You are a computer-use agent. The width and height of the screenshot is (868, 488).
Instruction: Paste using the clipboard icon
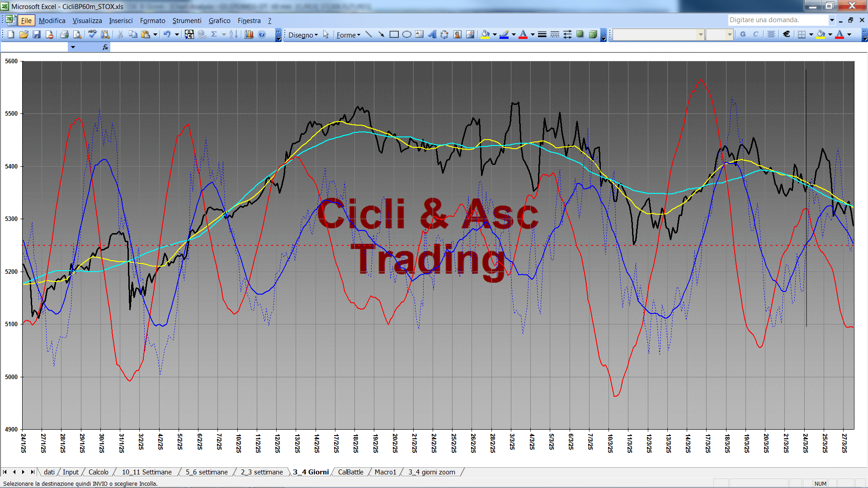point(146,34)
